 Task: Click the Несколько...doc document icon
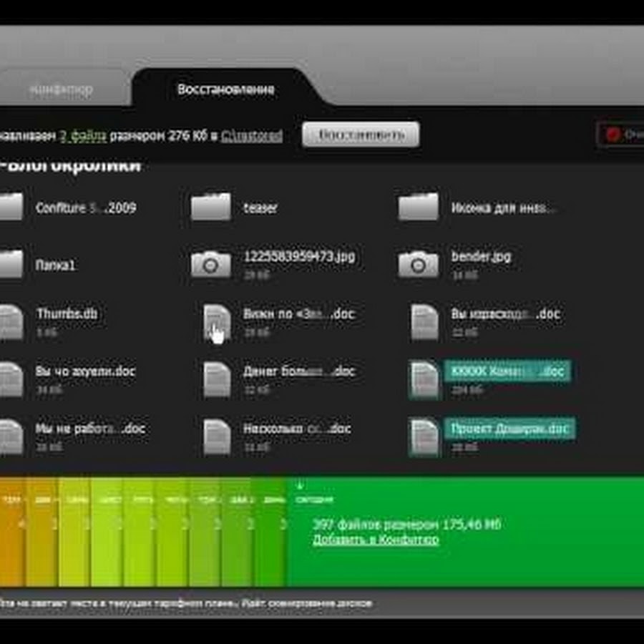(216, 436)
